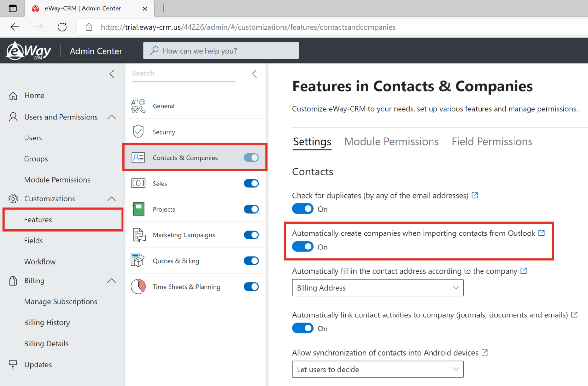Open Billing History
The height and width of the screenshot is (386, 588).
click(x=47, y=323)
